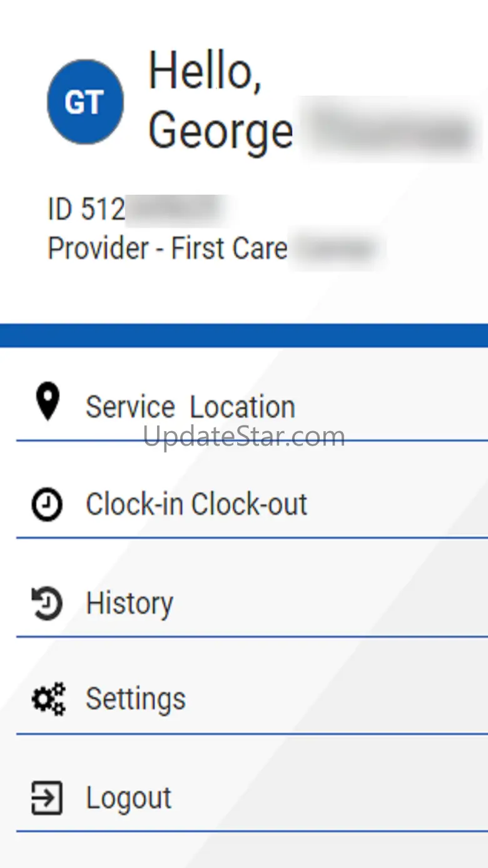Open the Service Location menu label
This screenshot has height=868, width=488.
pyautogui.click(x=190, y=407)
